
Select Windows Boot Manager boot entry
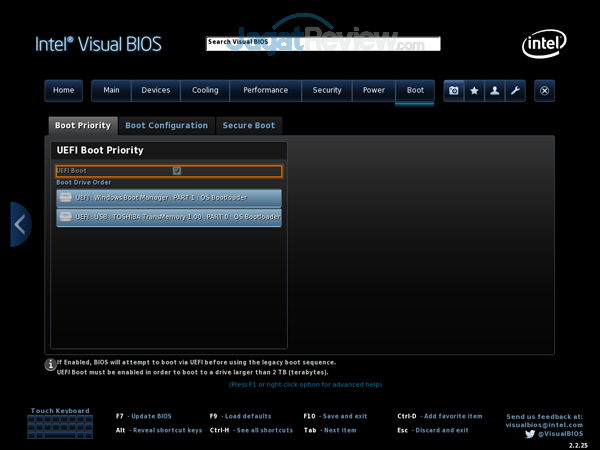point(169,197)
